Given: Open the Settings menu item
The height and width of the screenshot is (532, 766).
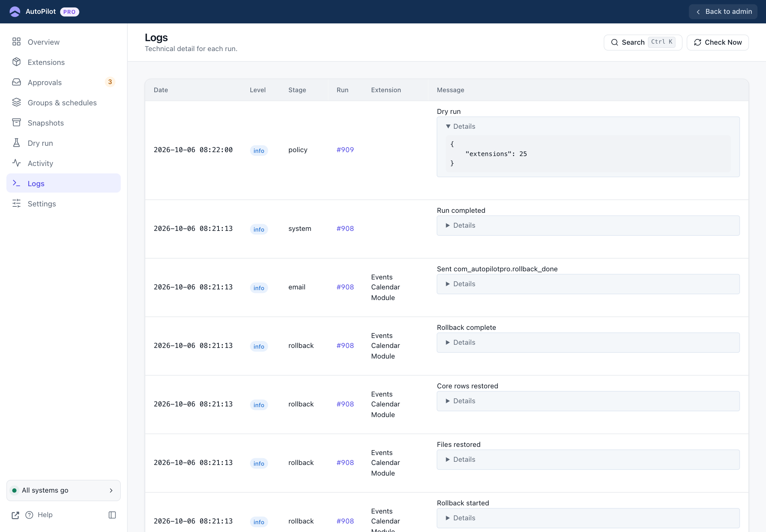Looking at the screenshot, I should [x=63, y=204].
